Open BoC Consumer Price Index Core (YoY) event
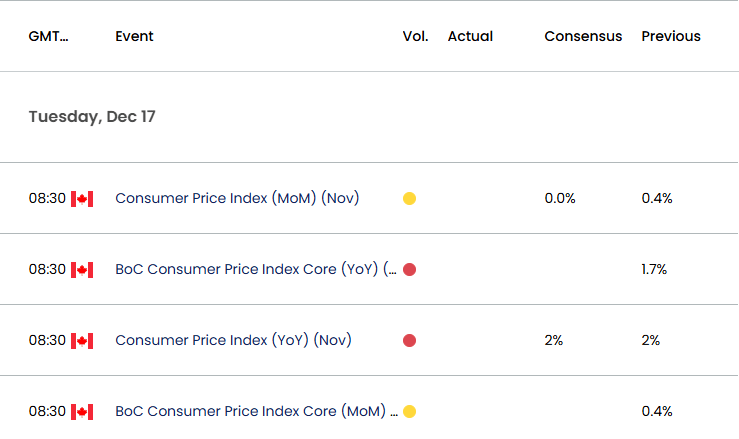The height and width of the screenshot is (439, 739). coord(256,269)
